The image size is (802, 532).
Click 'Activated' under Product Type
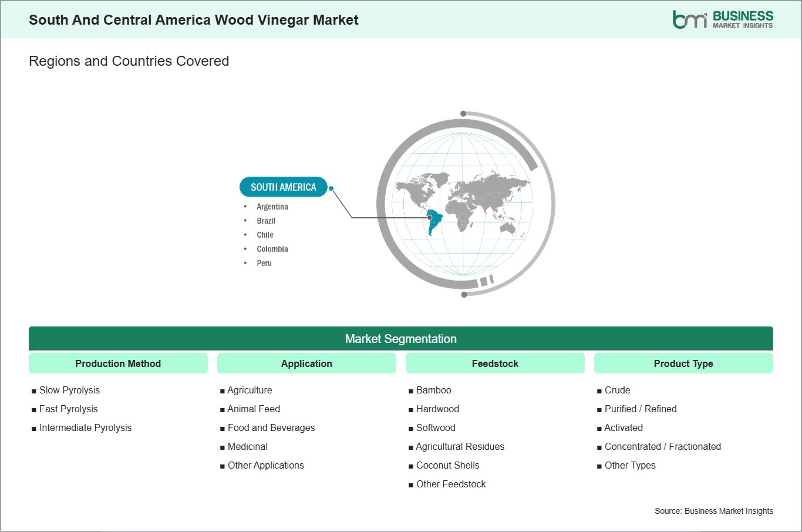click(x=624, y=427)
